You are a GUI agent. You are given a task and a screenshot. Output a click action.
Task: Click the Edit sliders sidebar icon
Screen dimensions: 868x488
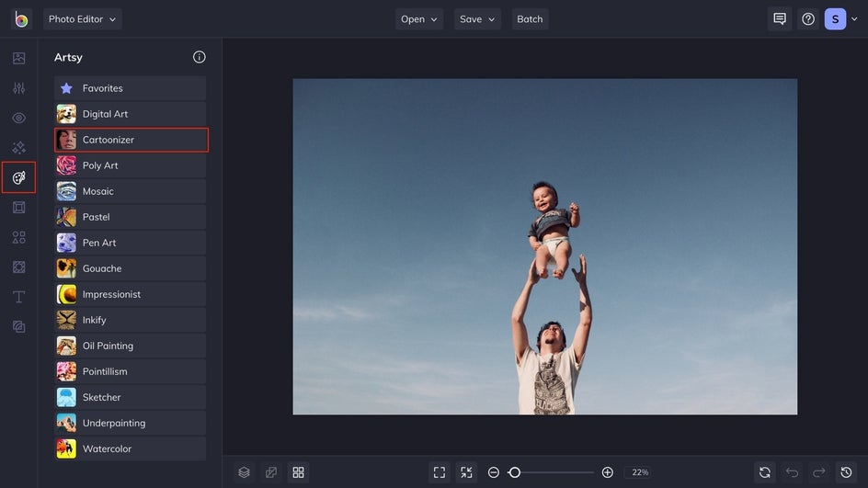click(x=18, y=88)
